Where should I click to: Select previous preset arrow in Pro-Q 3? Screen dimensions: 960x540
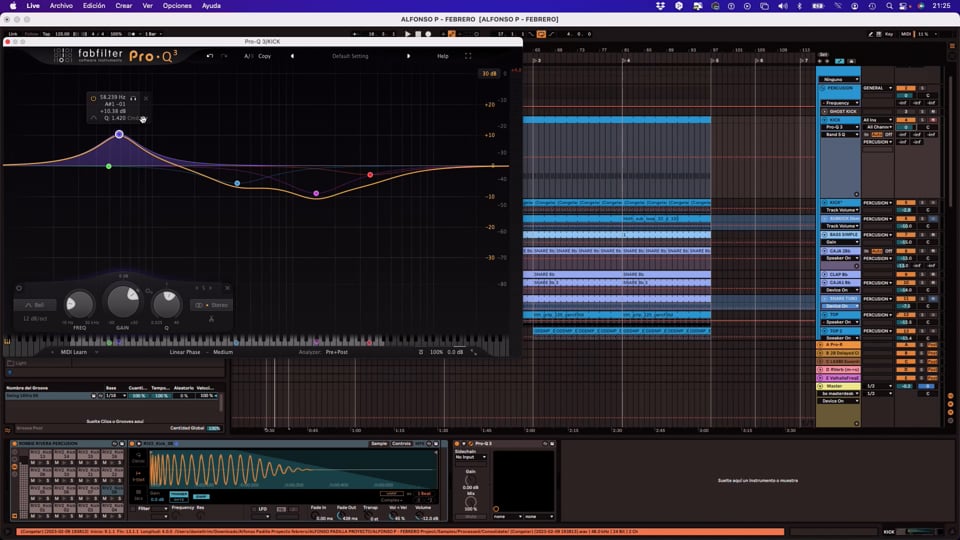tap(292, 56)
